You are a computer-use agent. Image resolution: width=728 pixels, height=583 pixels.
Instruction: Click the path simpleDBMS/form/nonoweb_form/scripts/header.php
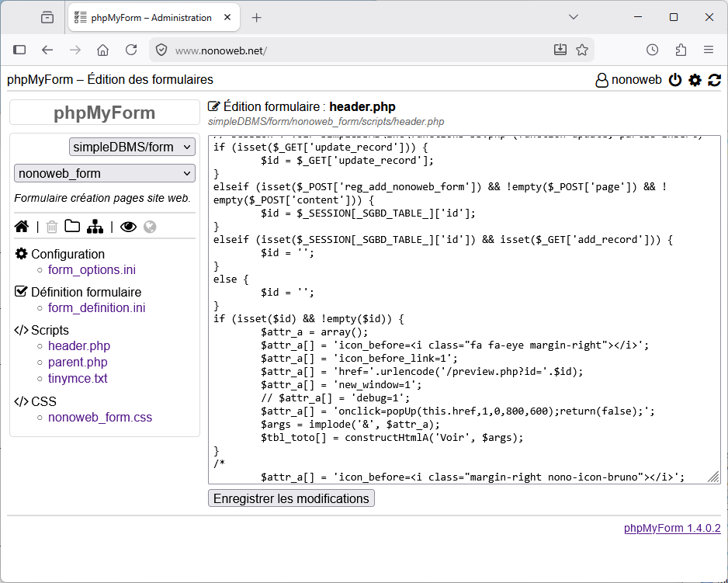coord(326,122)
